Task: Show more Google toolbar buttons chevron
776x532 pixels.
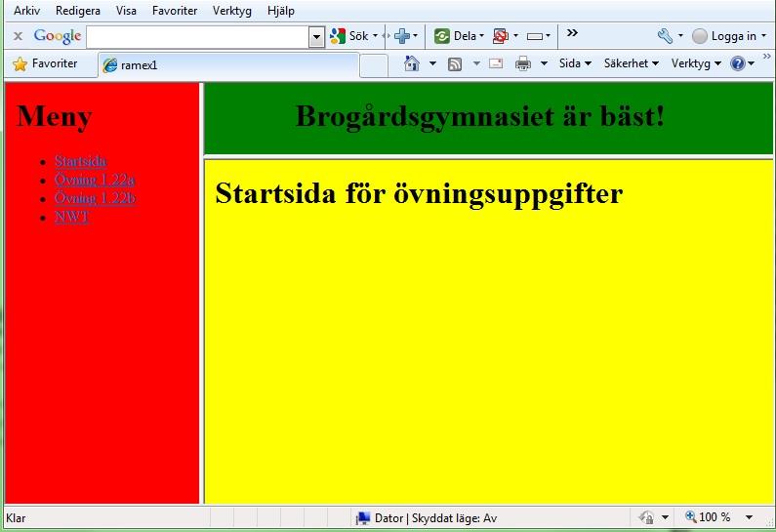Action: pyautogui.click(x=572, y=33)
